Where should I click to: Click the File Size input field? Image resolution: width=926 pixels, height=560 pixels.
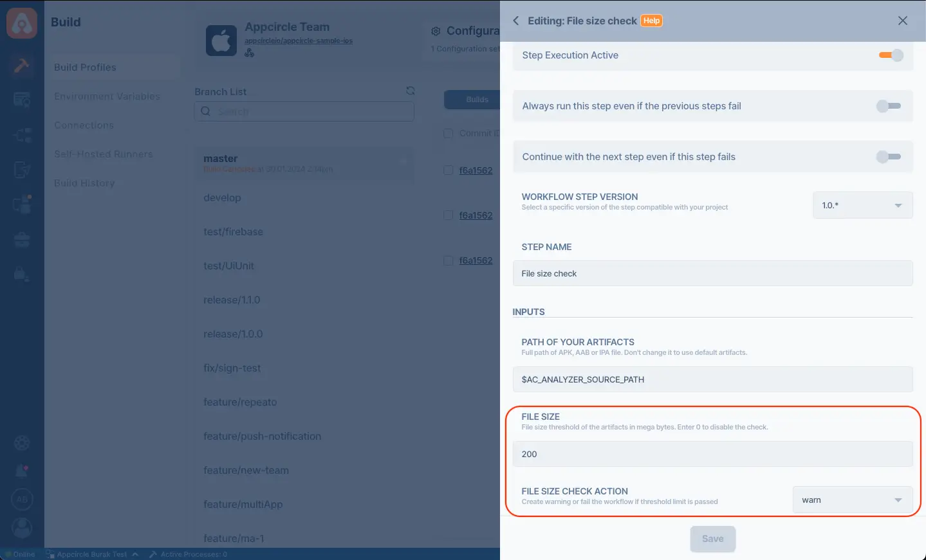(x=712, y=454)
